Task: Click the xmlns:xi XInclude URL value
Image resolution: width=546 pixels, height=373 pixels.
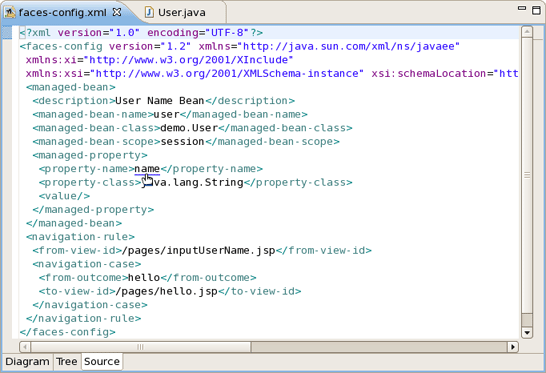Action: (x=188, y=60)
